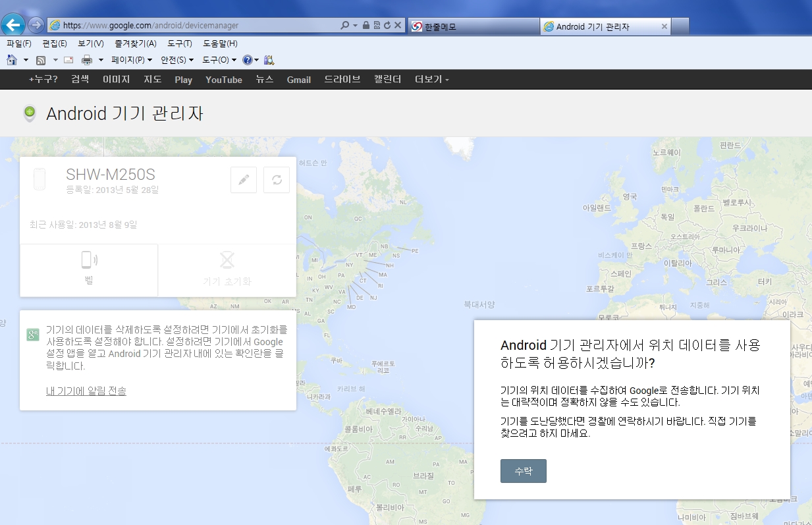Image resolution: width=812 pixels, height=525 pixels.
Task: Open the address bar autocomplete dropdown arrow
Action: (x=356, y=26)
